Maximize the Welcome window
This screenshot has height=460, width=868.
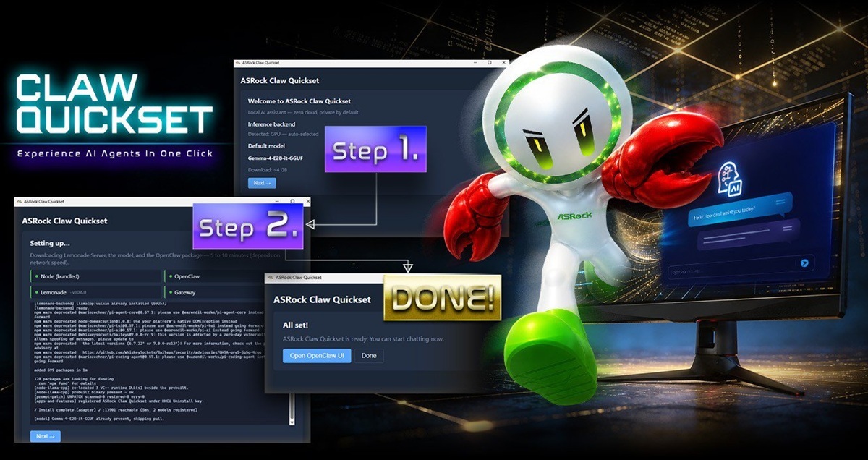point(490,63)
